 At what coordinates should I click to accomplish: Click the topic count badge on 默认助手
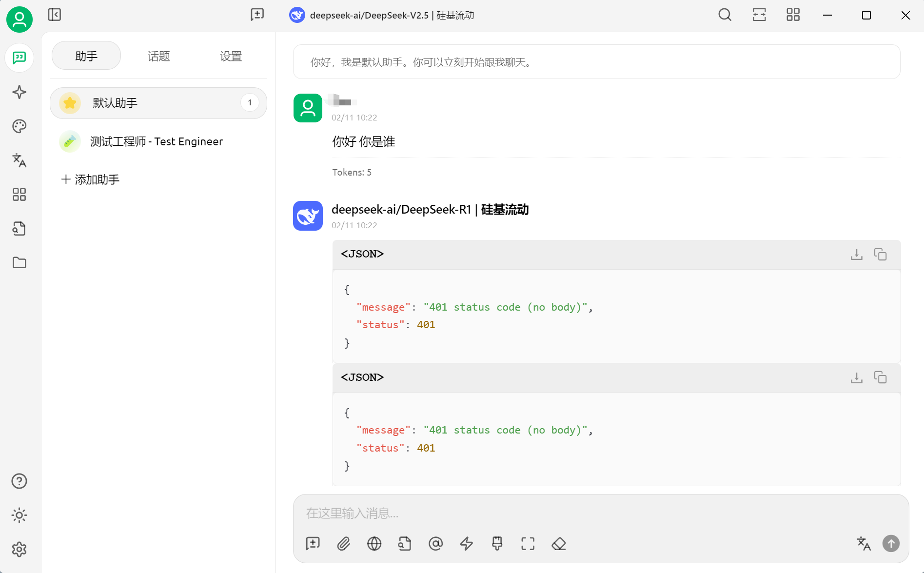(x=250, y=103)
